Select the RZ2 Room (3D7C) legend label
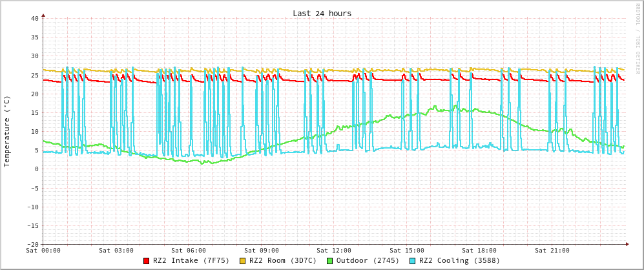 pos(283,261)
